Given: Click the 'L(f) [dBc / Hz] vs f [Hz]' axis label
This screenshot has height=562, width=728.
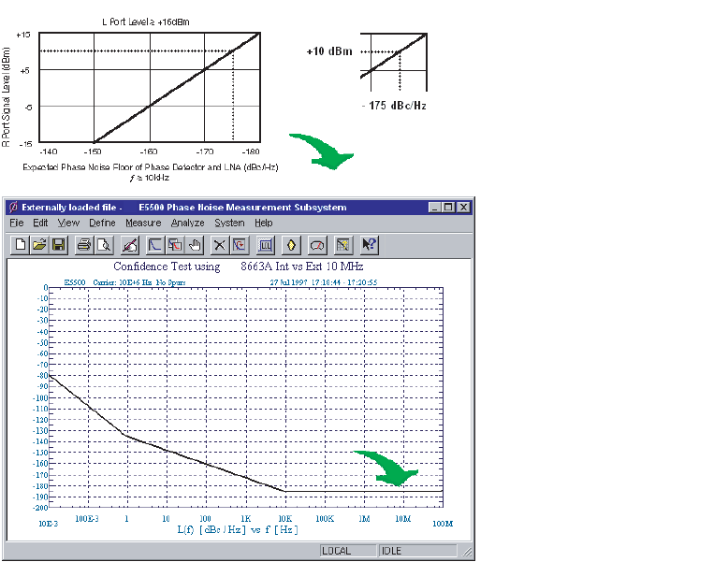Looking at the screenshot, I should click(x=238, y=529).
